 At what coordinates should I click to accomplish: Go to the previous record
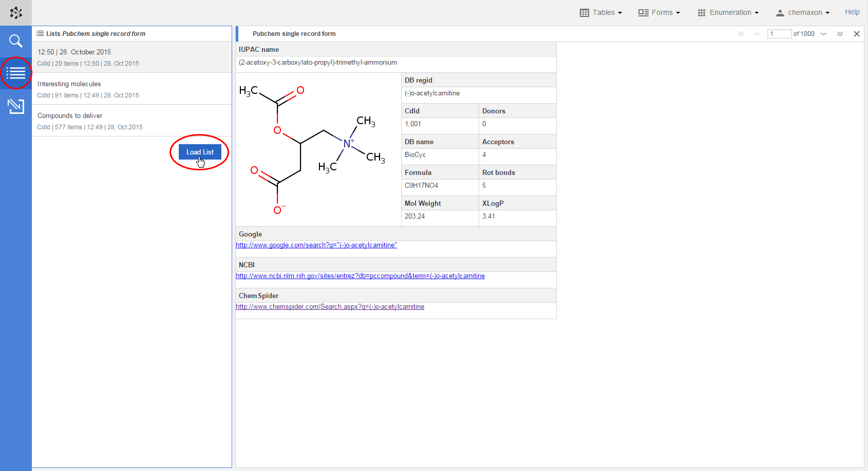757,34
